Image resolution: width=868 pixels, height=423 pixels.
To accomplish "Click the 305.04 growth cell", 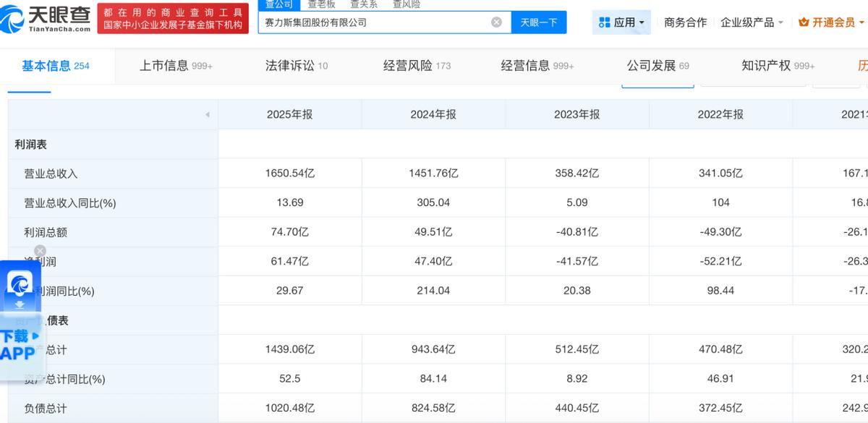I will [433, 202].
